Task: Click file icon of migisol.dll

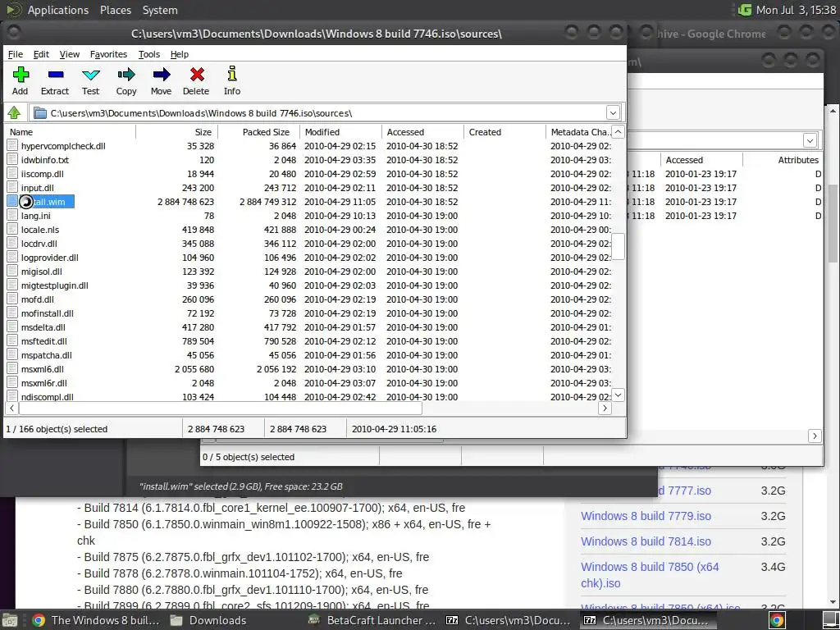Action: point(12,271)
